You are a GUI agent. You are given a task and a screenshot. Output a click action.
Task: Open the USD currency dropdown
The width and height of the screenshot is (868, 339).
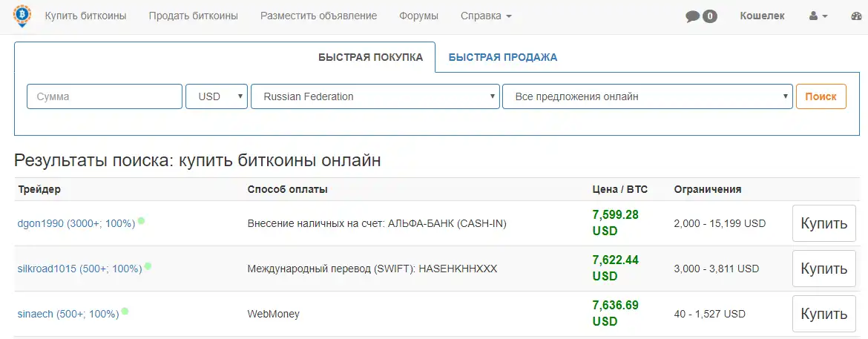[217, 96]
